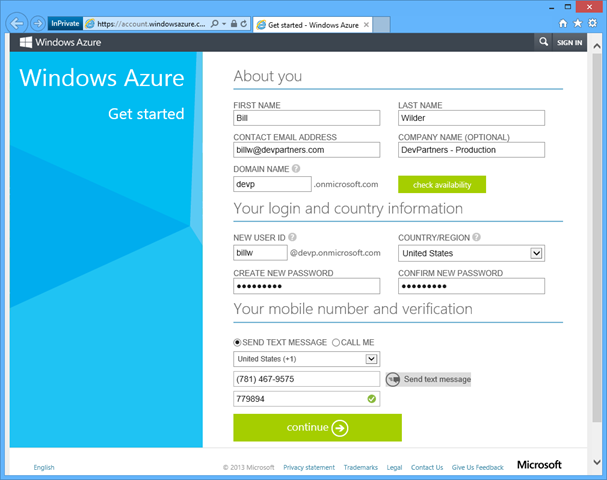
Task: Click help icon next to New User ID
Action: (292, 237)
